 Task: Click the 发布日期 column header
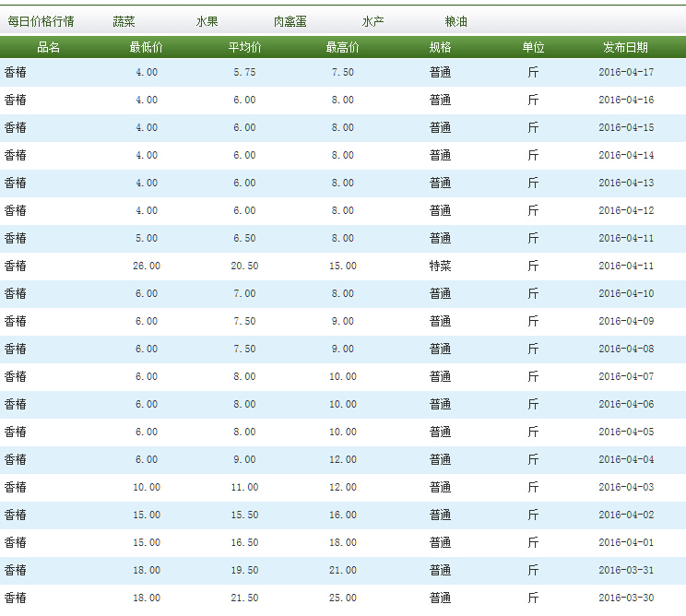click(626, 47)
